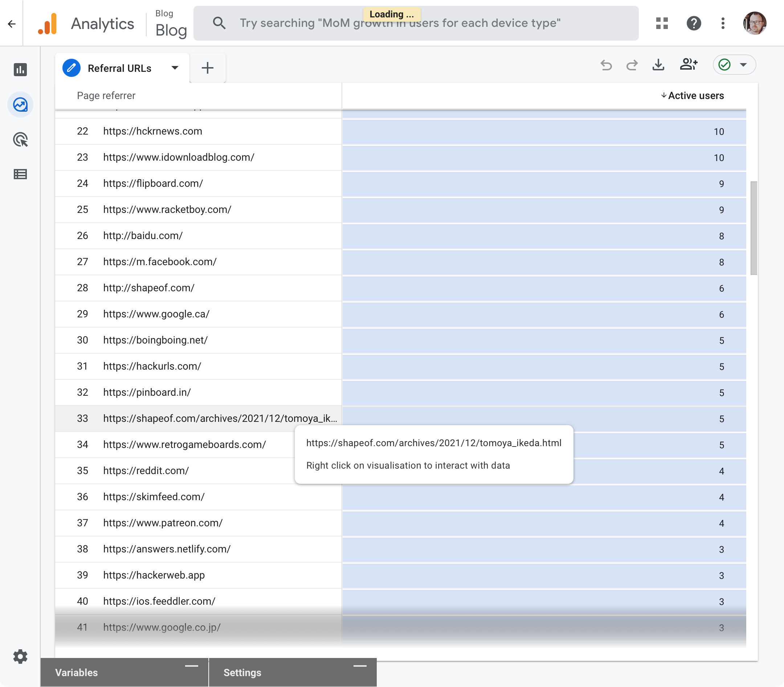Open the Referral URLs tab dropdown arrow
This screenshot has height=687, width=784.
(x=175, y=68)
